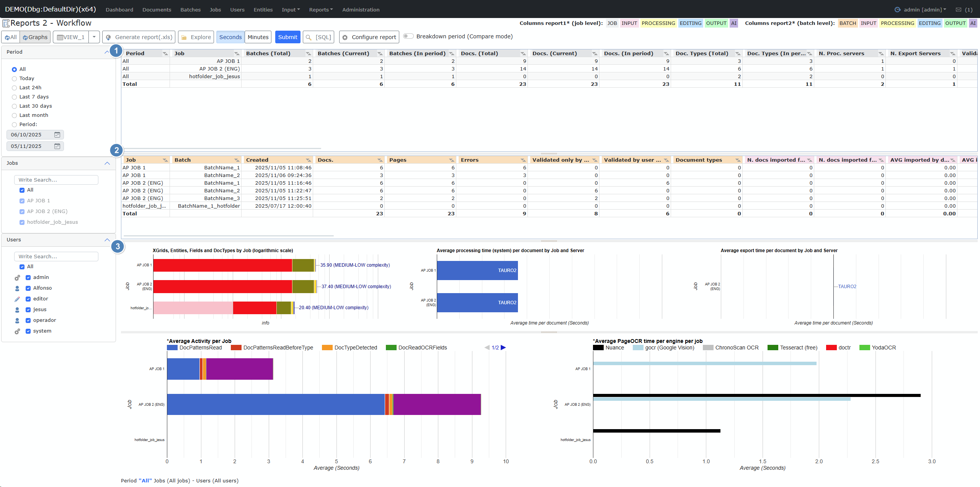
Task: Click the next page arrow in the activity legend
Action: point(503,348)
